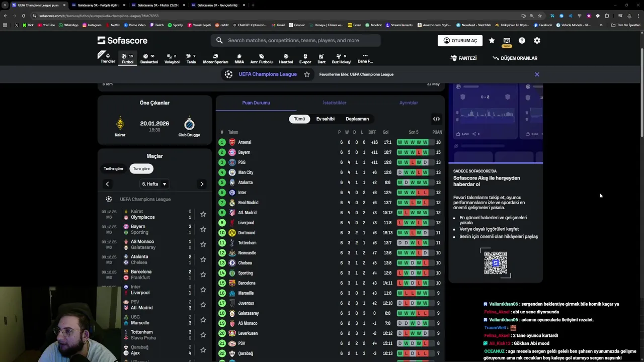
Task: Favorite the AS Monaco vs Galatasaray match
Action: point(203,244)
